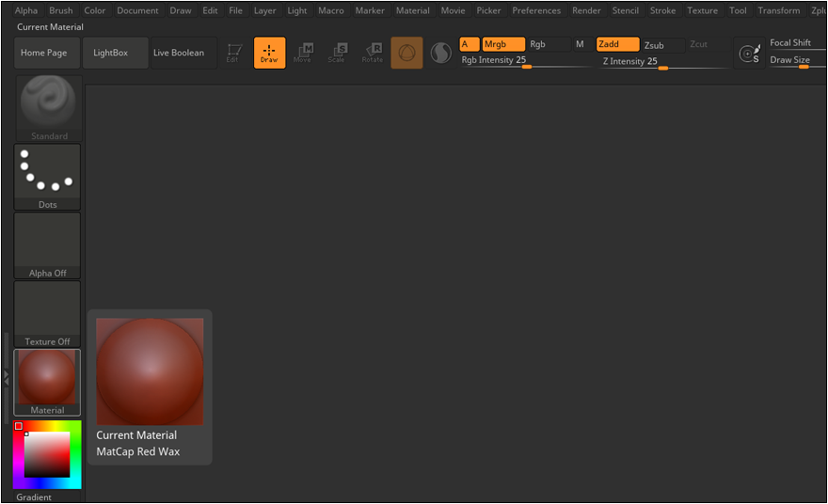This screenshot has height=504, width=828.
Task: Open the Preferences menu
Action: tap(536, 10)
